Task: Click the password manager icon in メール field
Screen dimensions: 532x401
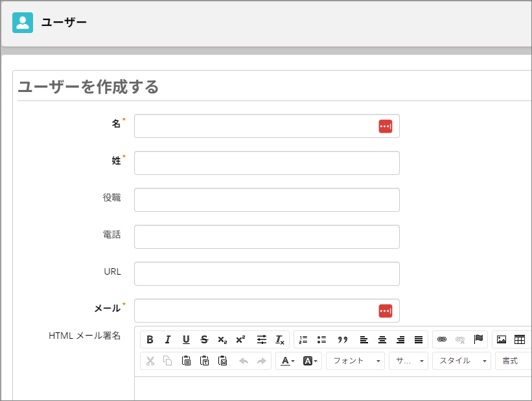Action: click(x=386, y=311)
